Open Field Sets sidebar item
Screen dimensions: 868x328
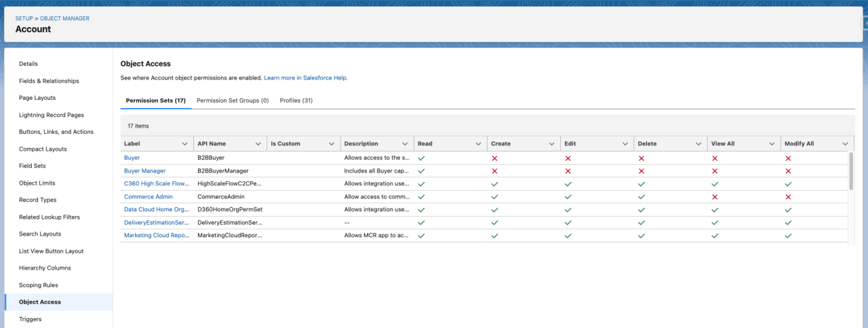33,166
